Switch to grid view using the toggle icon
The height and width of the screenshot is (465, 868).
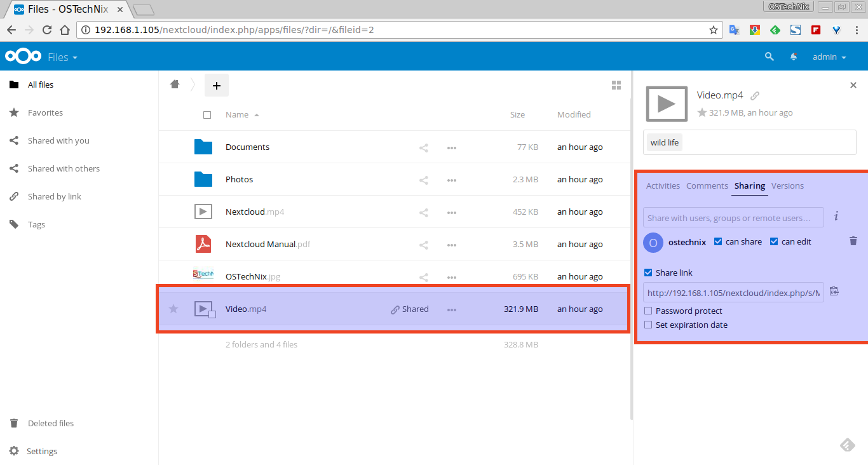[x=616, y=85]
